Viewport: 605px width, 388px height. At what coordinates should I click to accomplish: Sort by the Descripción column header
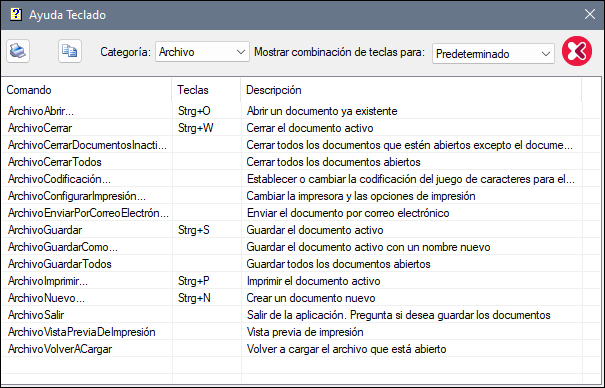coord(411,90)
